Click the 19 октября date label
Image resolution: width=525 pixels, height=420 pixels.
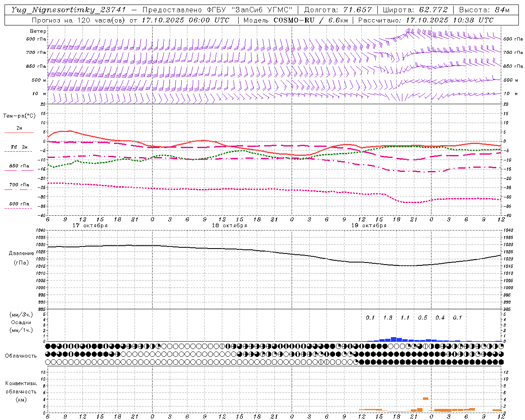pyautogui.click(x=369, y=226)
